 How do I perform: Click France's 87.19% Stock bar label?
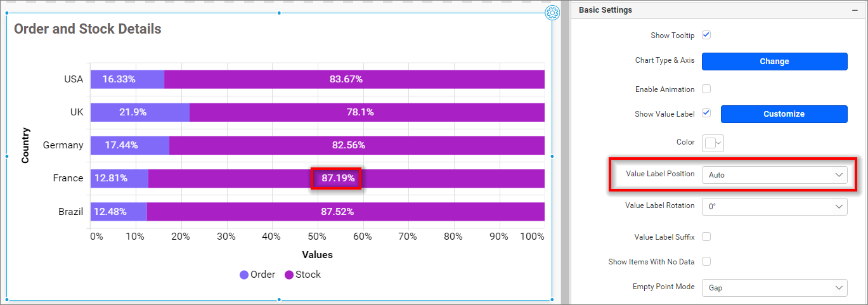(337, 178)
